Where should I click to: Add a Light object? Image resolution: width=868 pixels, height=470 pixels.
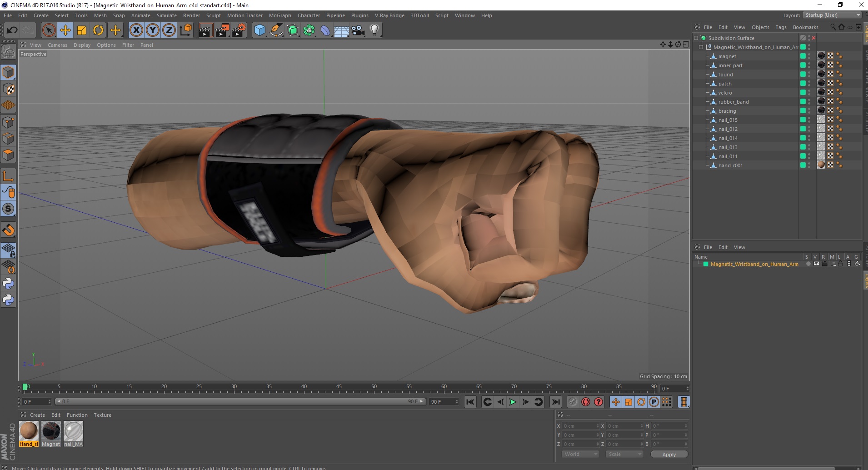coord(374,30)
